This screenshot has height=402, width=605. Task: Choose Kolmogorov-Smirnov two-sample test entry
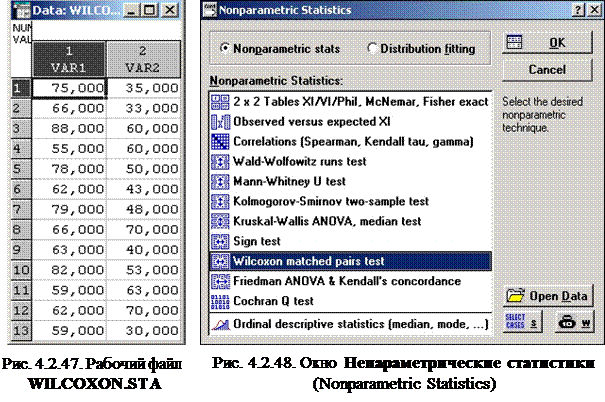click(350, 201)
